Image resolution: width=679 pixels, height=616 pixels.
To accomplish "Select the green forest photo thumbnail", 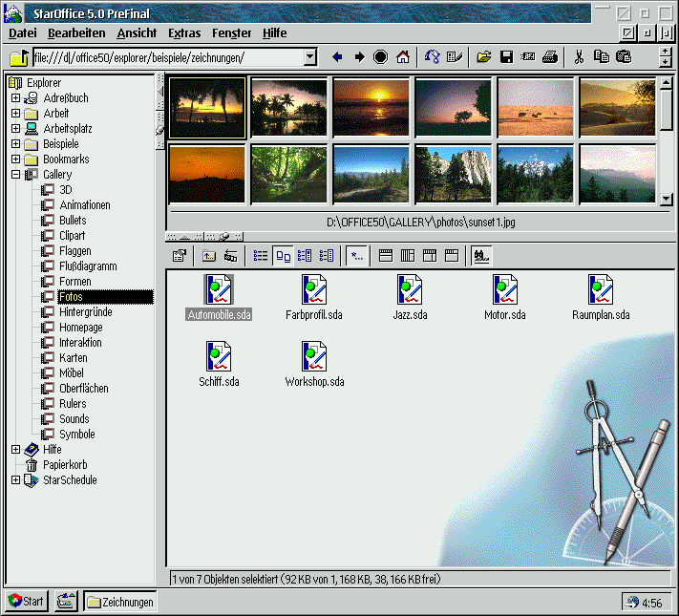I will 288,174.
